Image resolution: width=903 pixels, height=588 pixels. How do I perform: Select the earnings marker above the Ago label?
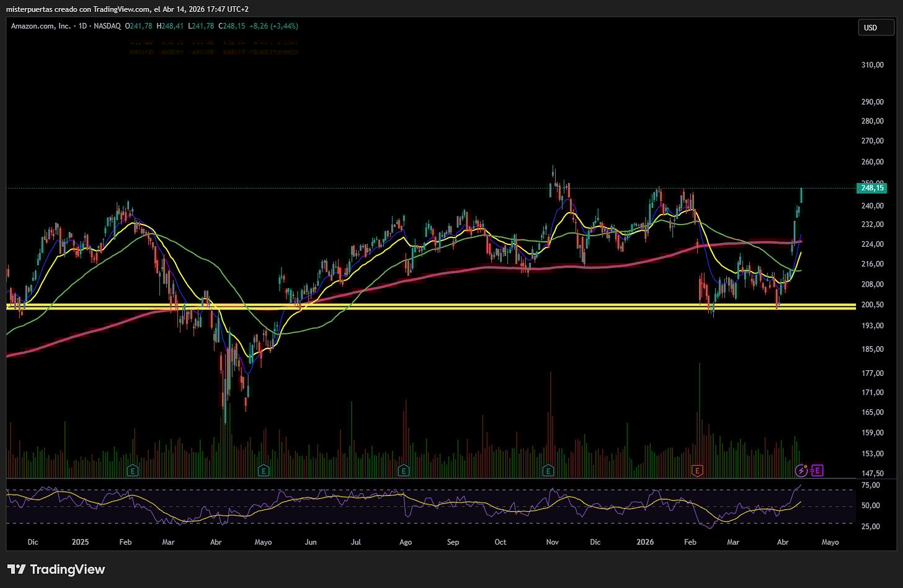click(x=404, y=471)
